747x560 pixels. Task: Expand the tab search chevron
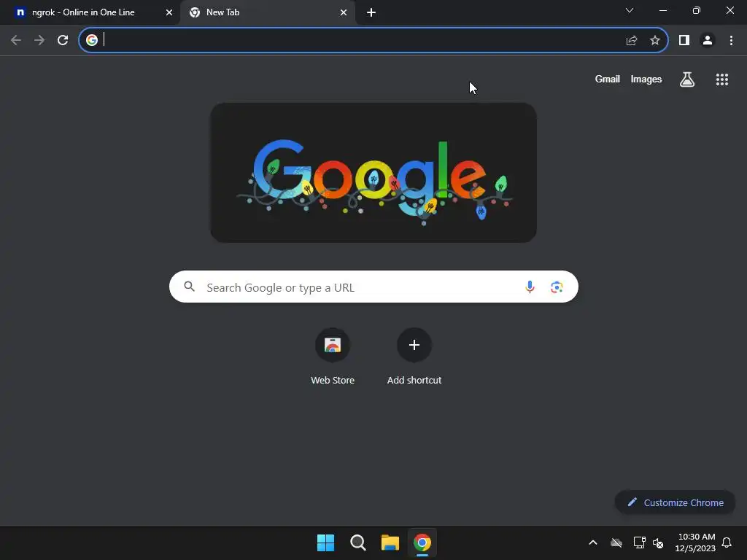coord(630,10)
